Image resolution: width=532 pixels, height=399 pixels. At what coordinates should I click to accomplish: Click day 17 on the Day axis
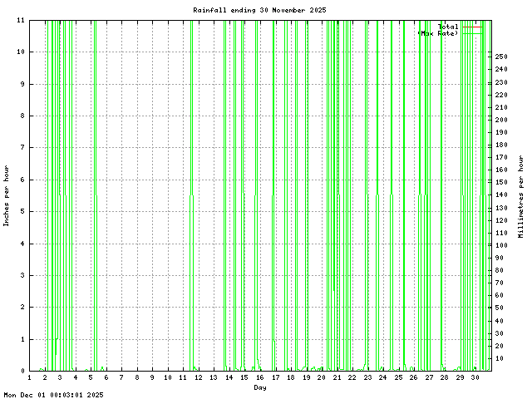click(275, 377)
